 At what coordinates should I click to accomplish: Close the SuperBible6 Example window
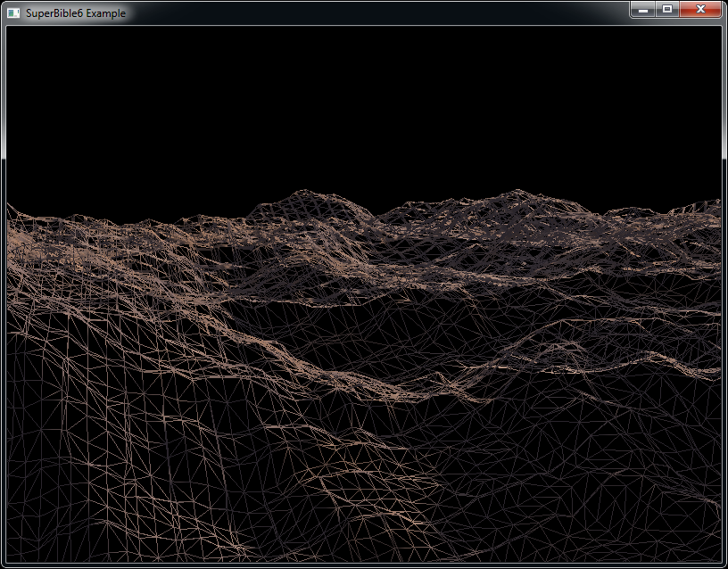[x=700, y=9]
